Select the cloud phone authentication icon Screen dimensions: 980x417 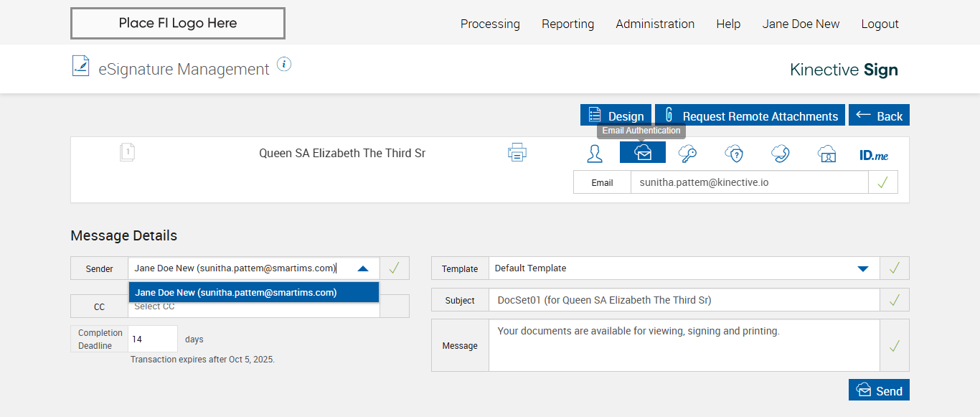(780, 153)
